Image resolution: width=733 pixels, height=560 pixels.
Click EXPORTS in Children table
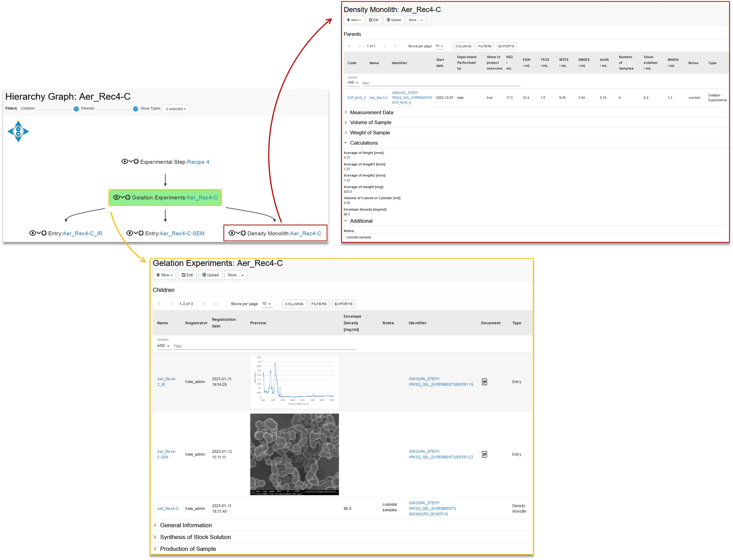(343, 304)
